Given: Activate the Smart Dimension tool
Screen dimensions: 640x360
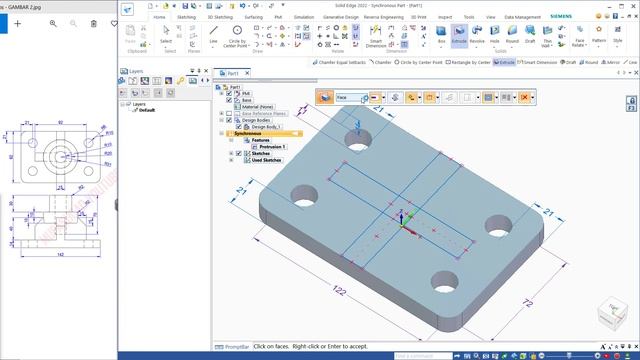Looking at the screenshot, I should (376, 36).
